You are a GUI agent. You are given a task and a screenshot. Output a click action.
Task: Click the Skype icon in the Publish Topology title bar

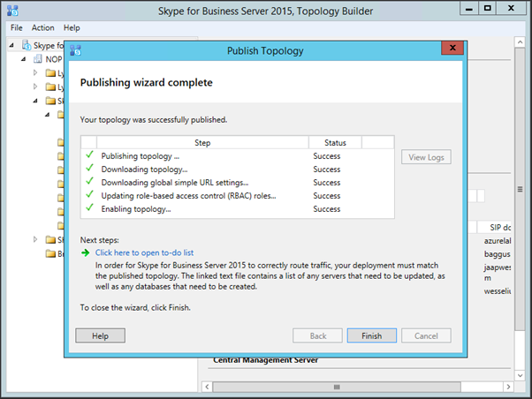click(75, 50)
